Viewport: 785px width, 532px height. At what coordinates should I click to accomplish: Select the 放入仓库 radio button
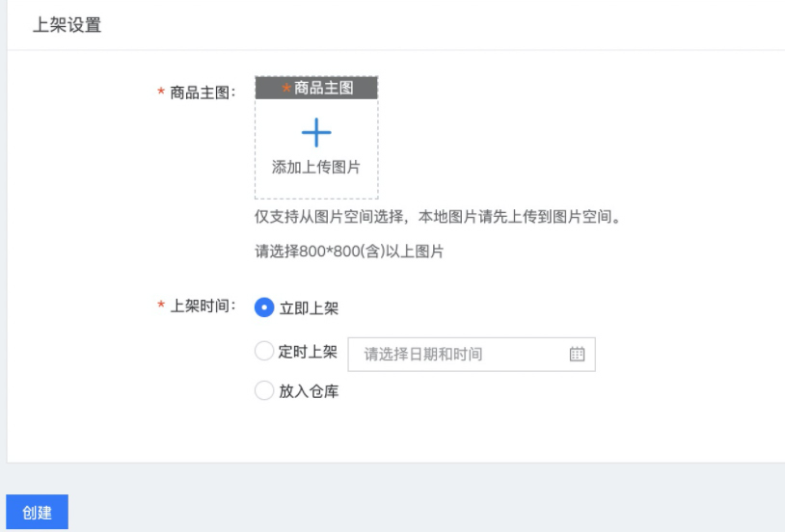(264, 390)
